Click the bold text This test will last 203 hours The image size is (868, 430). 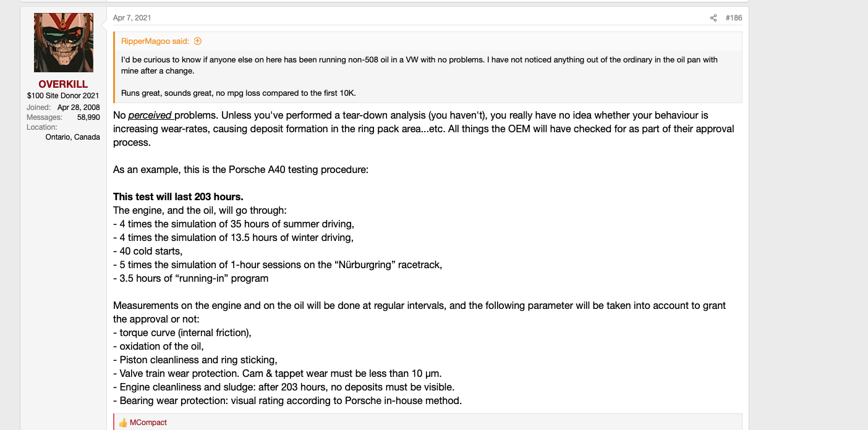[179, 197]
